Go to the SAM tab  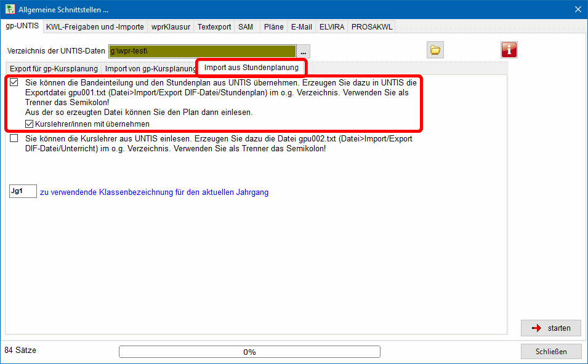coord(246,27)
